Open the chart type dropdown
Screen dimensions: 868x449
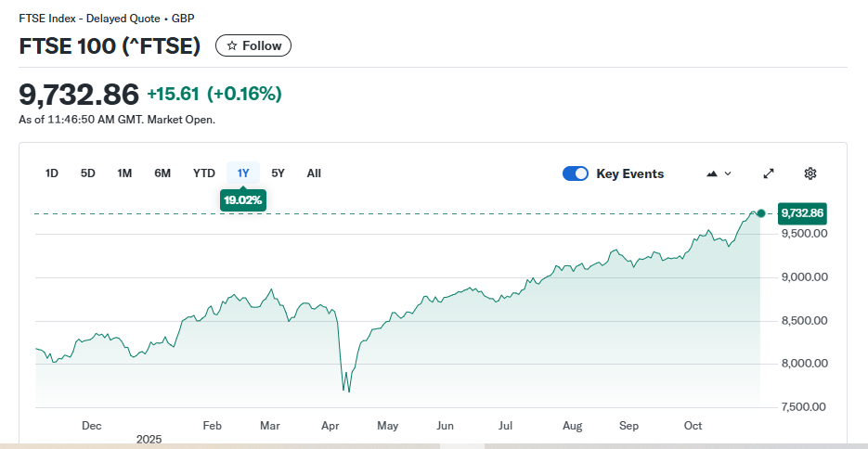click(719, 173)
